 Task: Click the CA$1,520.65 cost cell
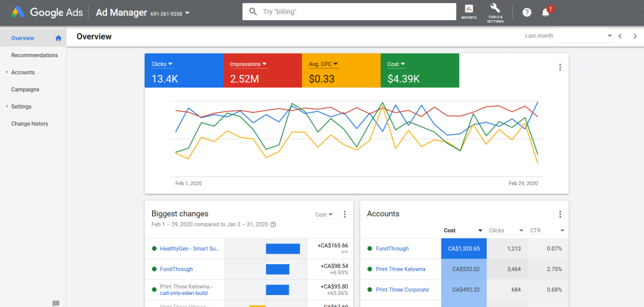pos(464,248)
